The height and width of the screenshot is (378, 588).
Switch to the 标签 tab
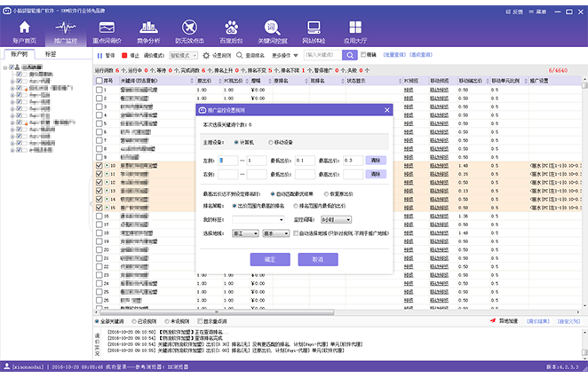[x=51, y=54]
